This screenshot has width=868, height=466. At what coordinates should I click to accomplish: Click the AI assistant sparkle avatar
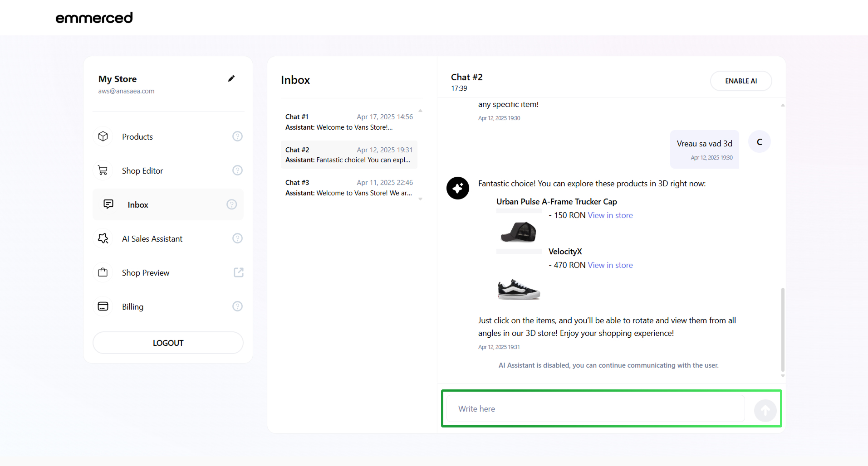[457, 188]
